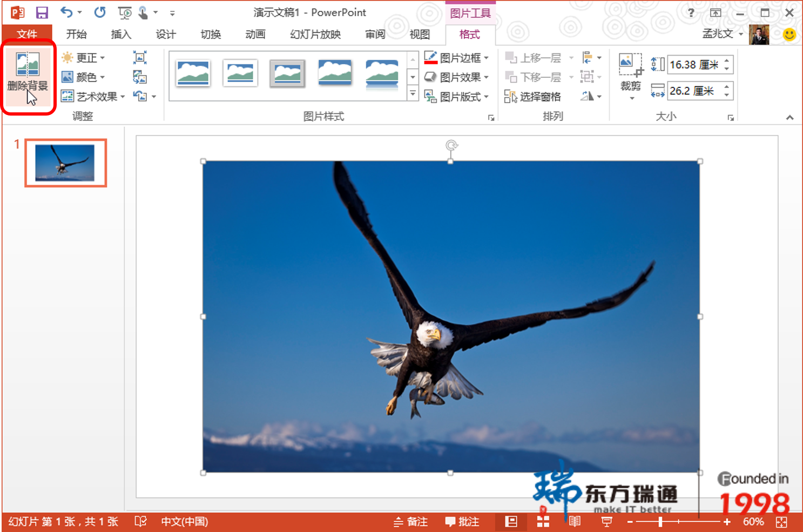This screenshot has height=532, width=803.
Task: Click the 删除背景 remove background button
Action: tap(28, 77)
